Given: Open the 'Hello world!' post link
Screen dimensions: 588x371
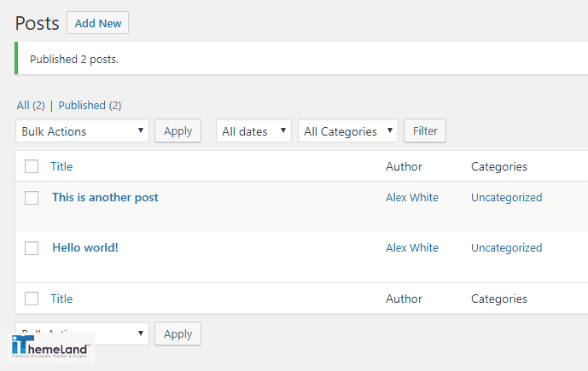Looking at the screenshot, I should (85, 247).
